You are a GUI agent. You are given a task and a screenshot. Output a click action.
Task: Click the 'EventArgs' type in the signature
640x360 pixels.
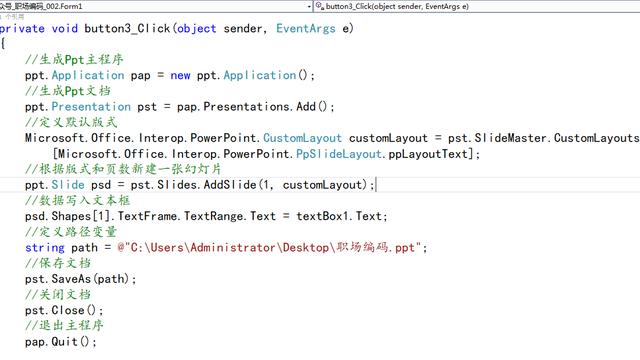pyautogui.click(x=306, y=29)
